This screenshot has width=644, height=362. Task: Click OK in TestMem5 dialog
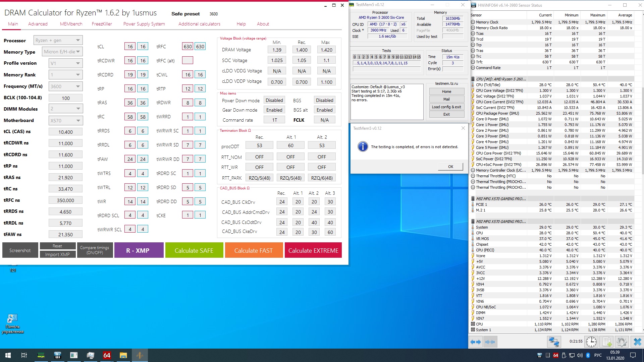(x=450, y=167)
